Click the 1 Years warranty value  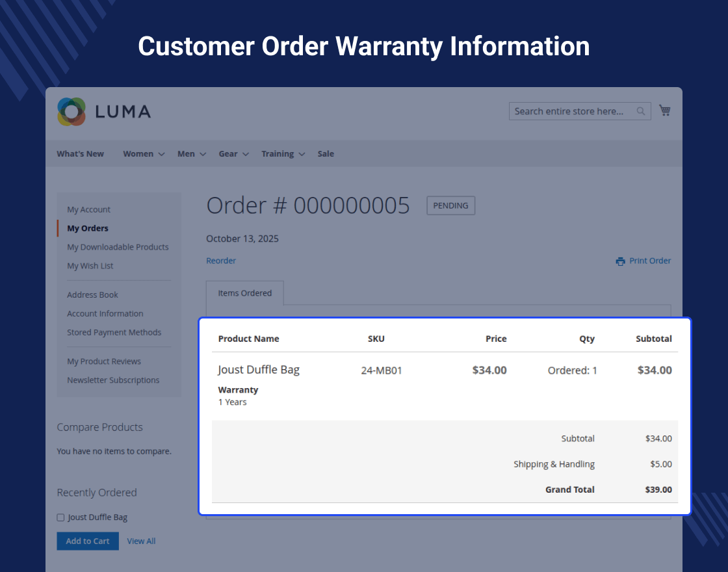point(232,402)
